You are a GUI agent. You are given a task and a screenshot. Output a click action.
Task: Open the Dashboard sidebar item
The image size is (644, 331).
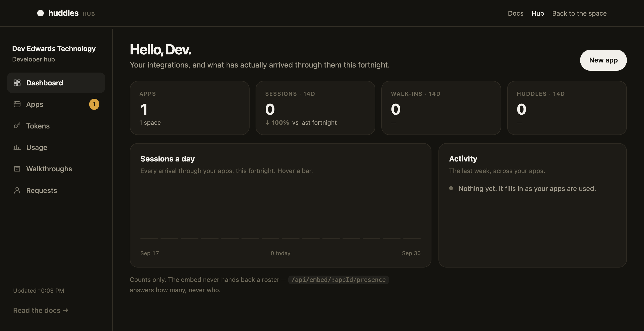(x=56, y=83)
